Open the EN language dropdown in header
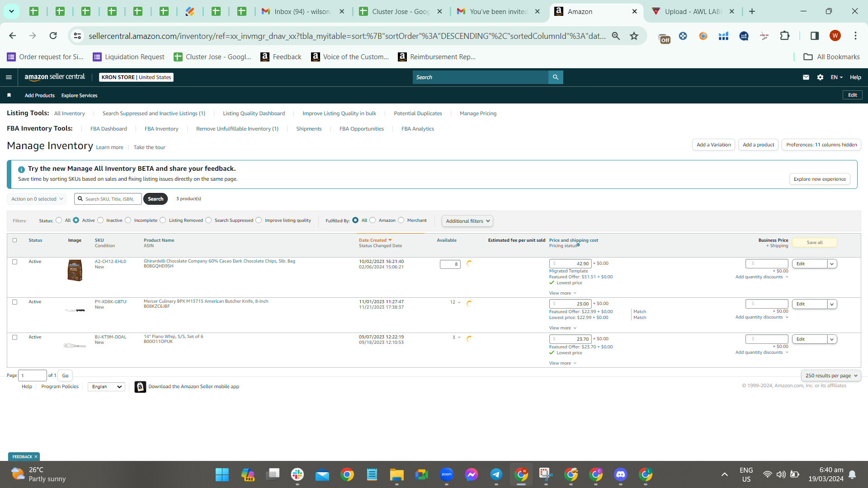The image size is (868, 488). tap(836, 77)
